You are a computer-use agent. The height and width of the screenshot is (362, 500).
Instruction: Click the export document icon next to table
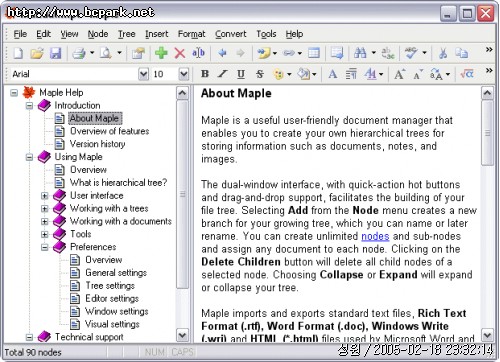click(x=337, y=53)
